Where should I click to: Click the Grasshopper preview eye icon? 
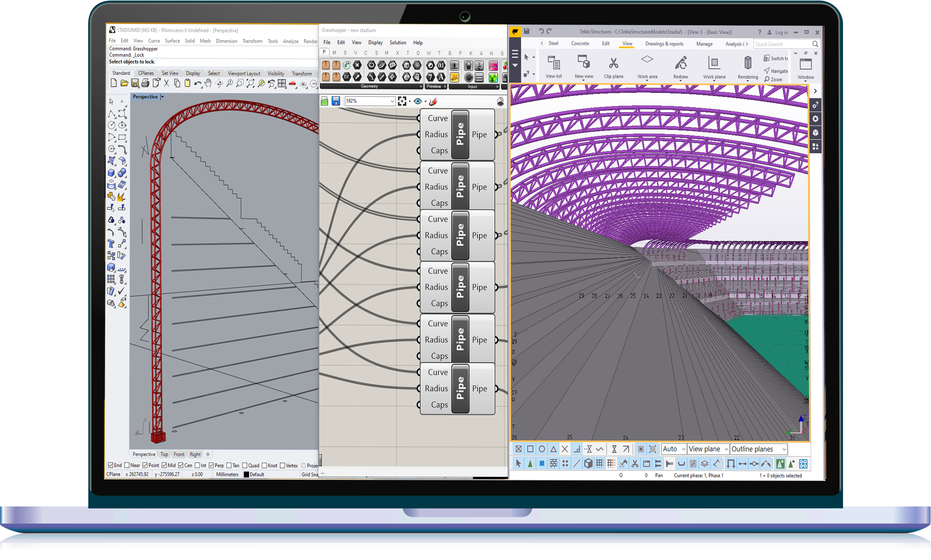click(418, 101)
